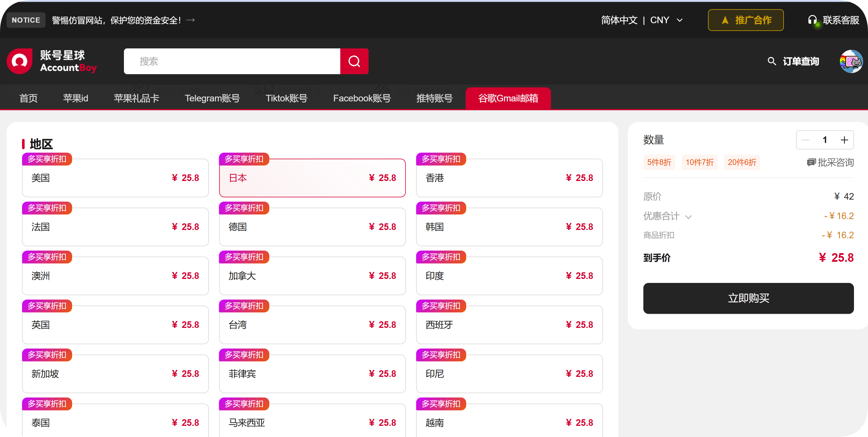This screenshot has width=868, height=437.
Task: Click the notice arrow icon
Action: tap(191, 20)
